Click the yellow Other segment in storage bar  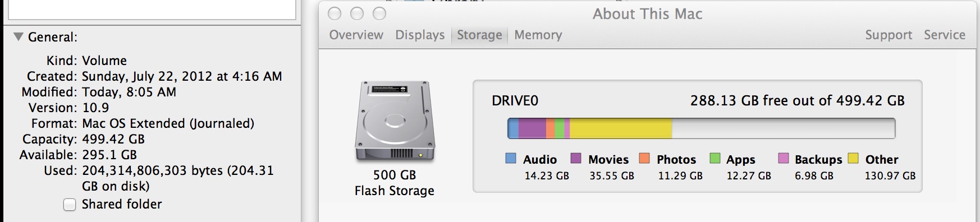tap(621, 128)
